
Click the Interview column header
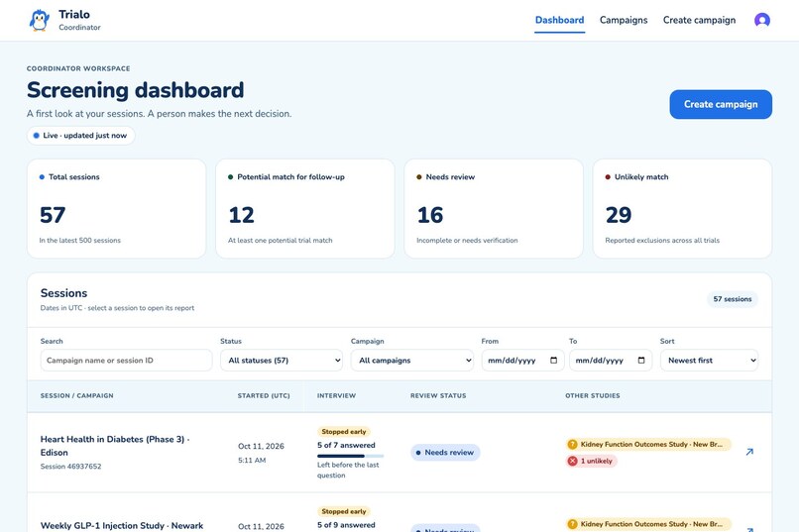click(336, 395)
